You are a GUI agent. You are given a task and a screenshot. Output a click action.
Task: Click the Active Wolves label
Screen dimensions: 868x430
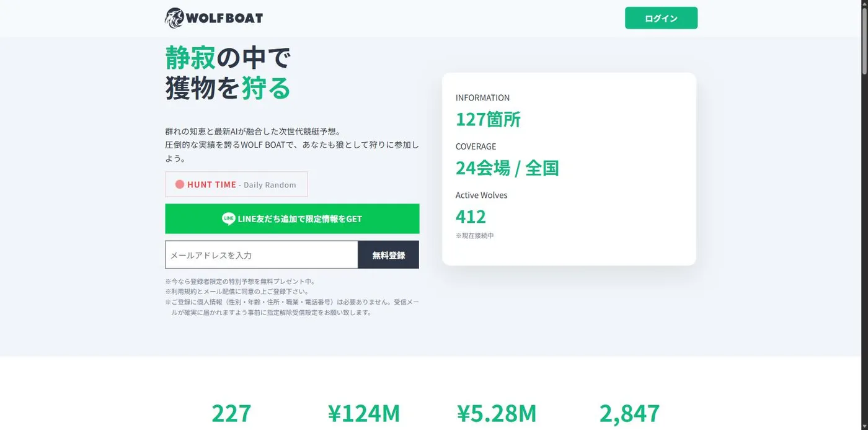click(481, 195)
